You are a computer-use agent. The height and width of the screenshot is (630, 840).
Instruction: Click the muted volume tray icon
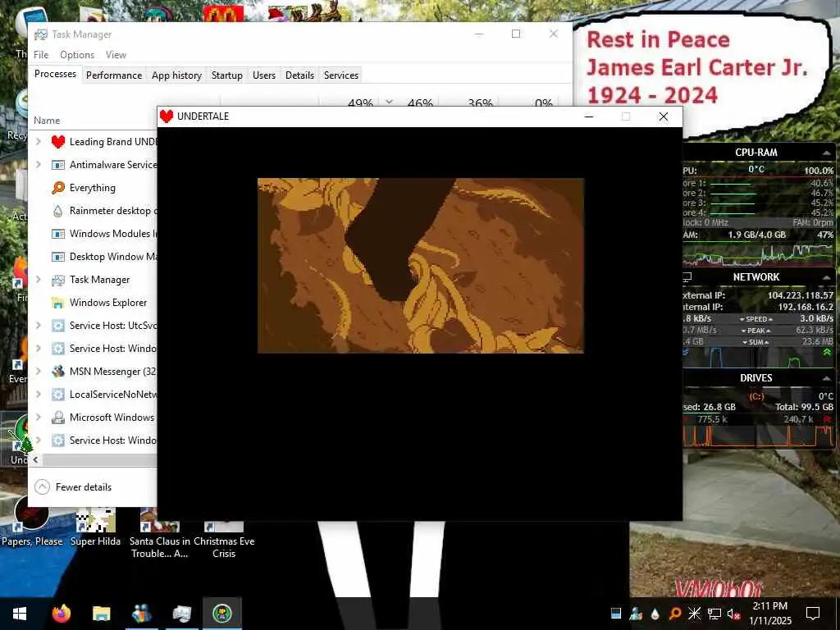(x=733, y=614)
